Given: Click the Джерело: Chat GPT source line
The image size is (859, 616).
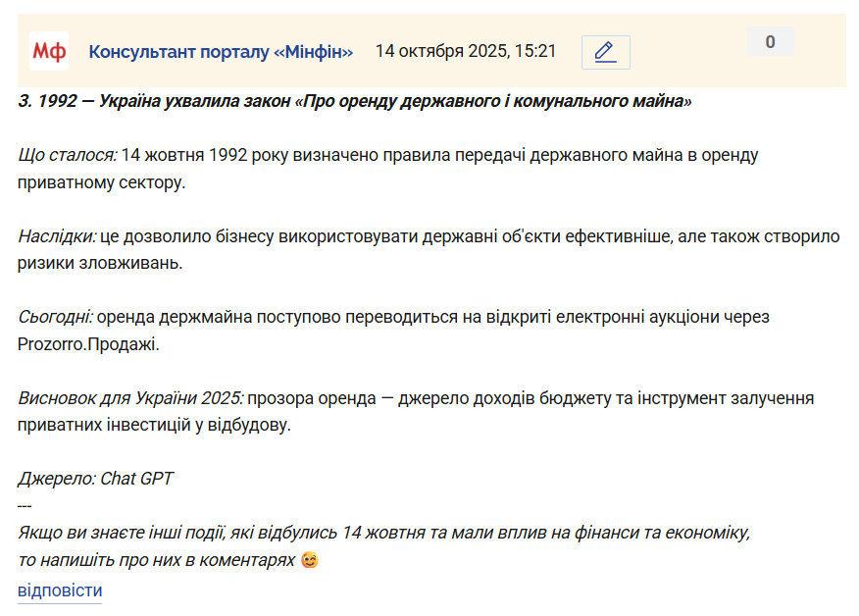Looking at the screenshot, I should pyautogui.click(x=95, y=479).
